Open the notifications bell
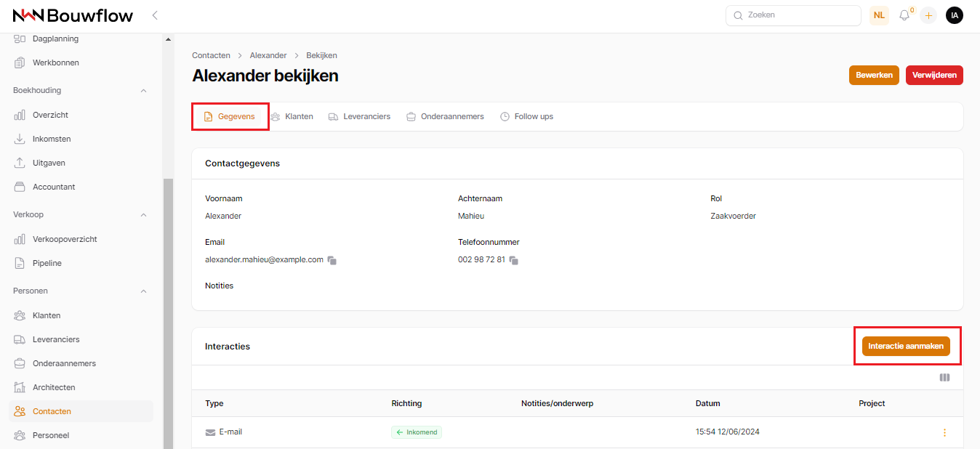Image resolution: width=980 pixels, height=449 pixels. click(x=904, y=15)
